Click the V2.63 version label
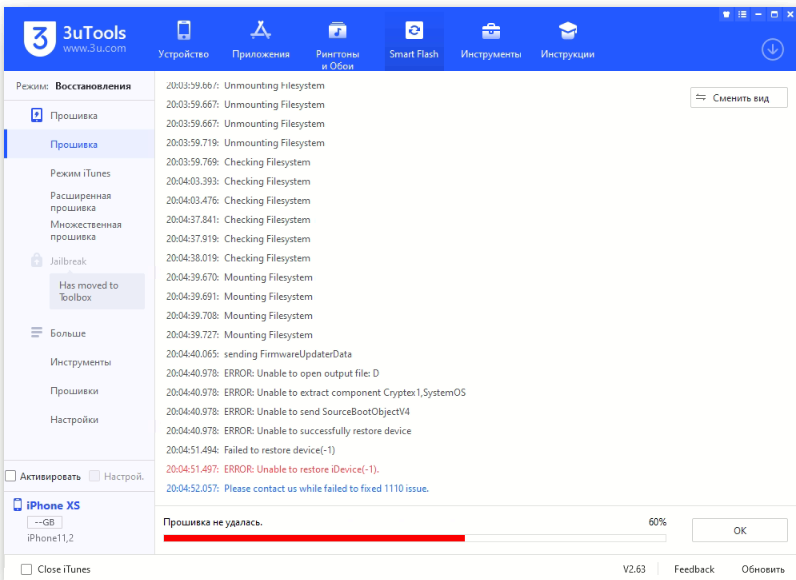The image size is (796, 580). coord(634,569)
